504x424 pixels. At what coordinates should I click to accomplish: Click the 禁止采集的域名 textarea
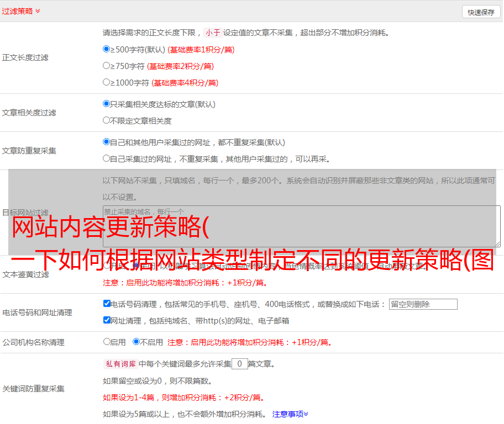point(302,226)
